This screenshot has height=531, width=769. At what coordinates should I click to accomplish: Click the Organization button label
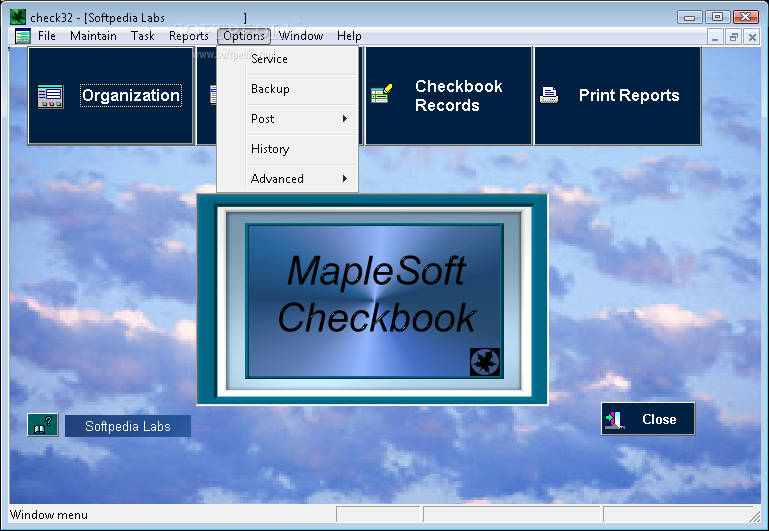tap(131, 95)
